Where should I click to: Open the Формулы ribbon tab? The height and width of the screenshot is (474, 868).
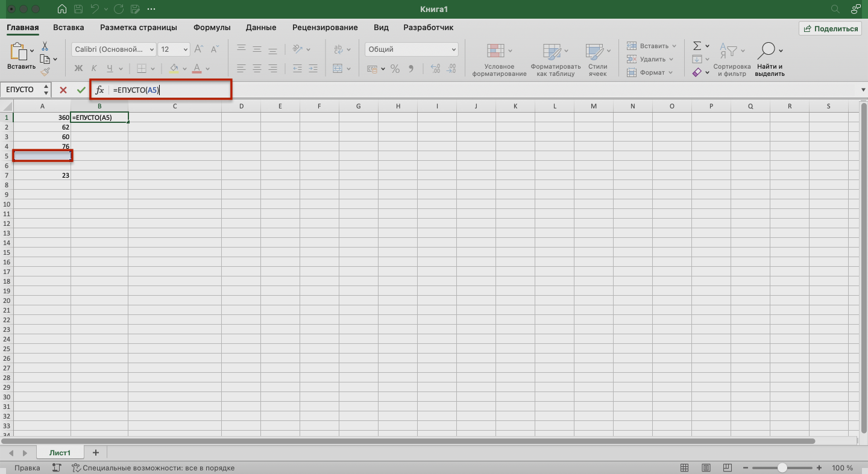pos(212,27)
